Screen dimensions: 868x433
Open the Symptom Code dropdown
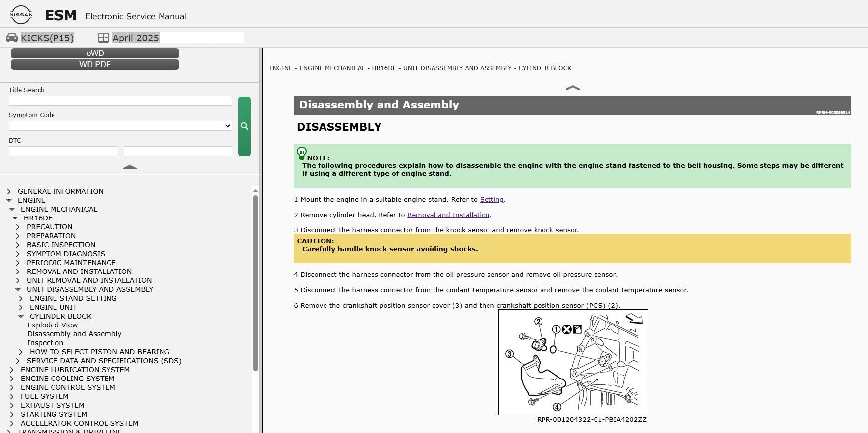coord(120,126)
